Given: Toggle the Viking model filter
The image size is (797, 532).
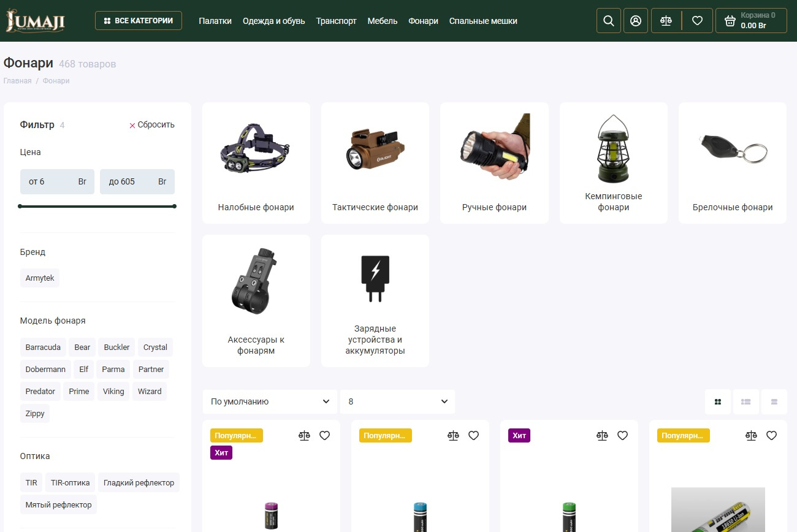Looking at the screenshot, I should tap(113, 392).
